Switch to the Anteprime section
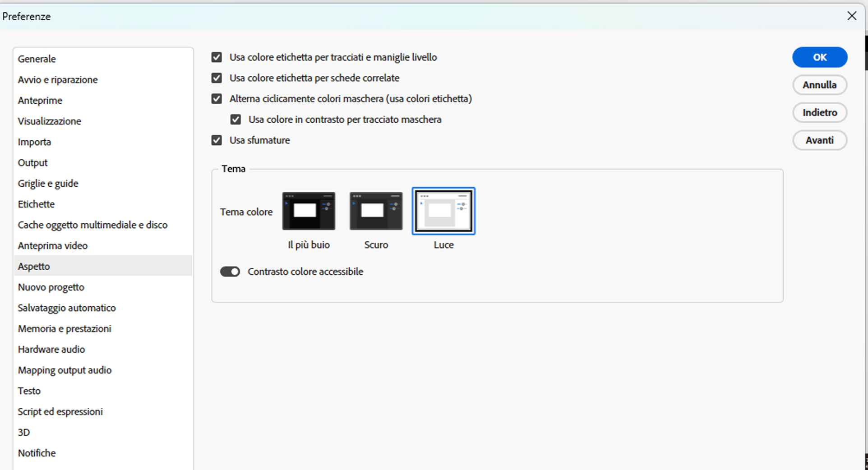The image size is (868, 470). [103, 101]
